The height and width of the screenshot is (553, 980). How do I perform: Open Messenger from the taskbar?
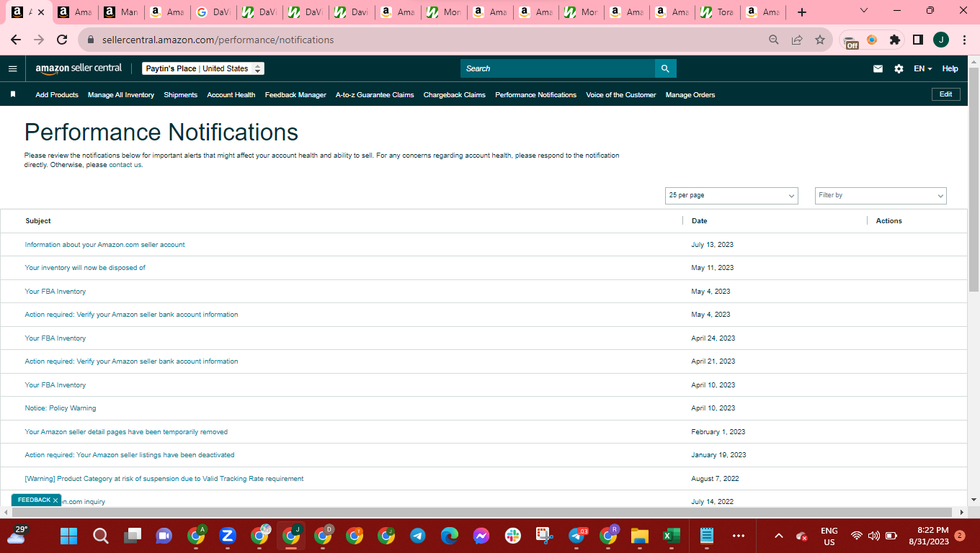[x=481, y=536]
